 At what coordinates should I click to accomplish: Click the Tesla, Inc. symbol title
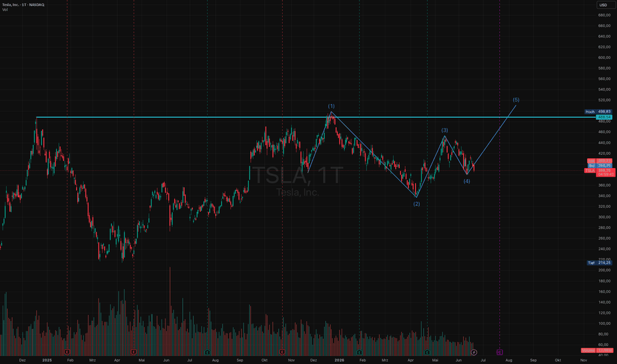(x=23, y=5)
